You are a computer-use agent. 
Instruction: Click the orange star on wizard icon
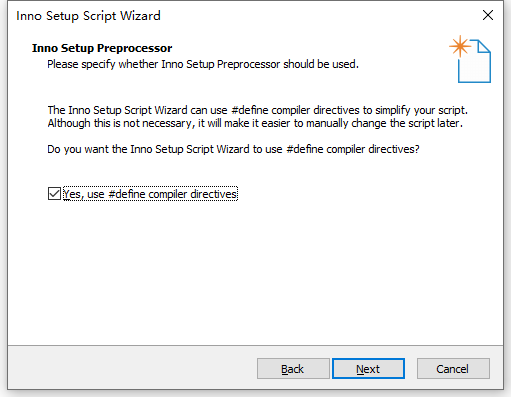(x=460, y=46)
